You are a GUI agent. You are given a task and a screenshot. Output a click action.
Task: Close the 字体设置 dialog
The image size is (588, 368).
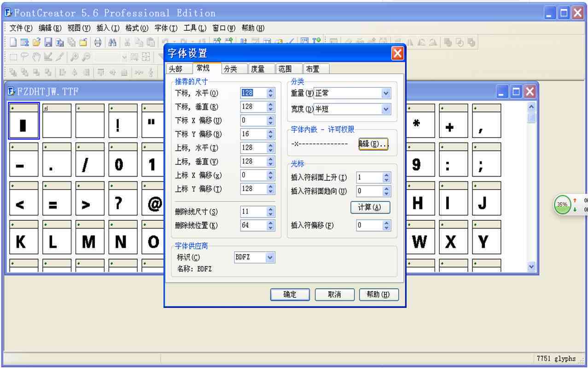[x=397, y=53]
